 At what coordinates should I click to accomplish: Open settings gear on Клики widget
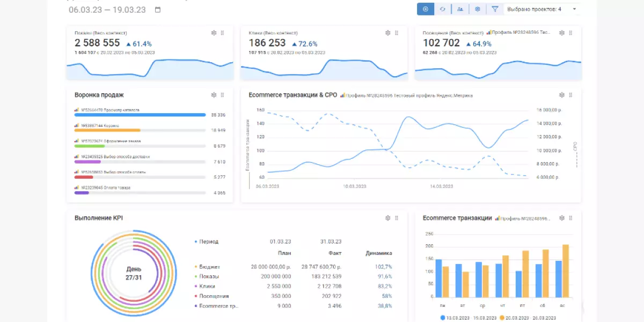[x=388, y=33]
